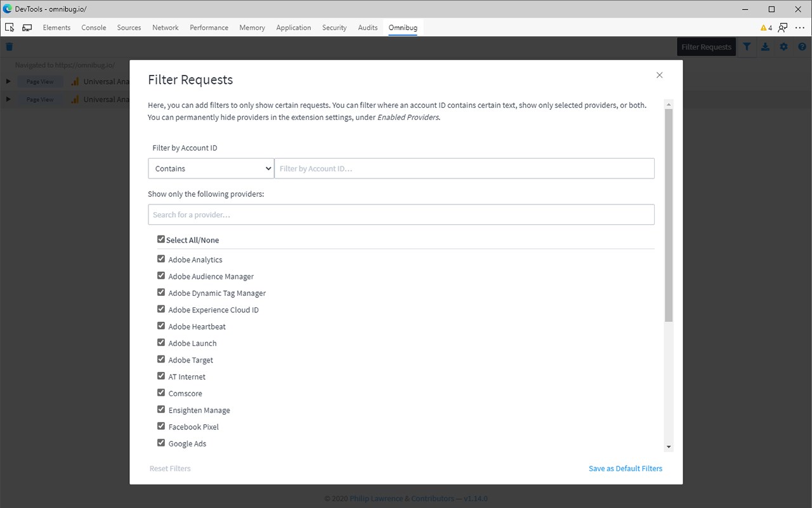This screenshot has height=508, width=812.
Task: Click the Search for a provider field
Action: [401, 215]
